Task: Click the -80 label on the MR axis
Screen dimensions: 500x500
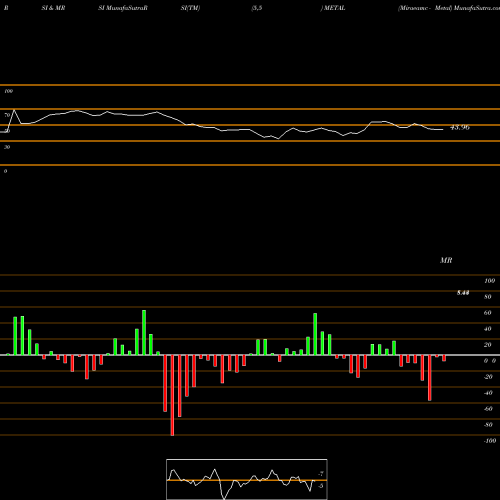Action: click(x=488, y=425)
